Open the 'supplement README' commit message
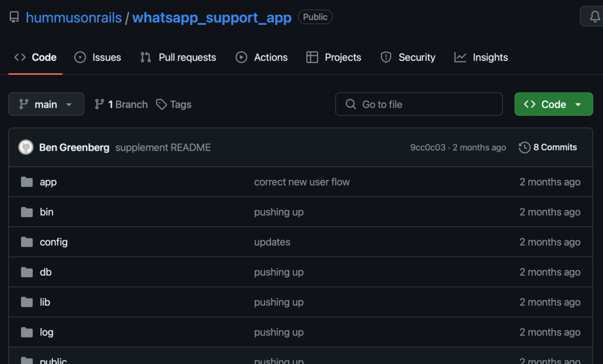Screen dimensions: 603x364 click(163, 147)
